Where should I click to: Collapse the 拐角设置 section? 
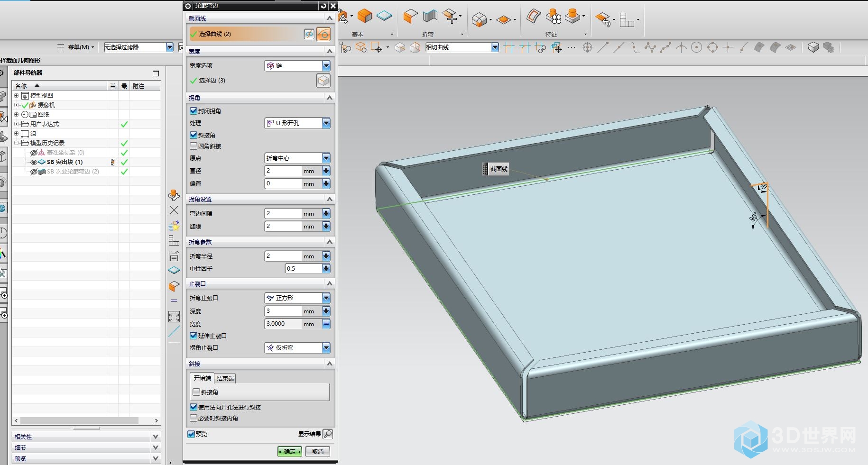[329, 199]
